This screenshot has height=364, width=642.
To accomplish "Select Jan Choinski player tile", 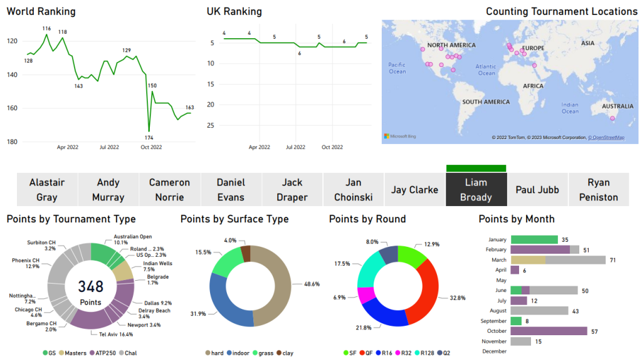I will pos(353,190).
